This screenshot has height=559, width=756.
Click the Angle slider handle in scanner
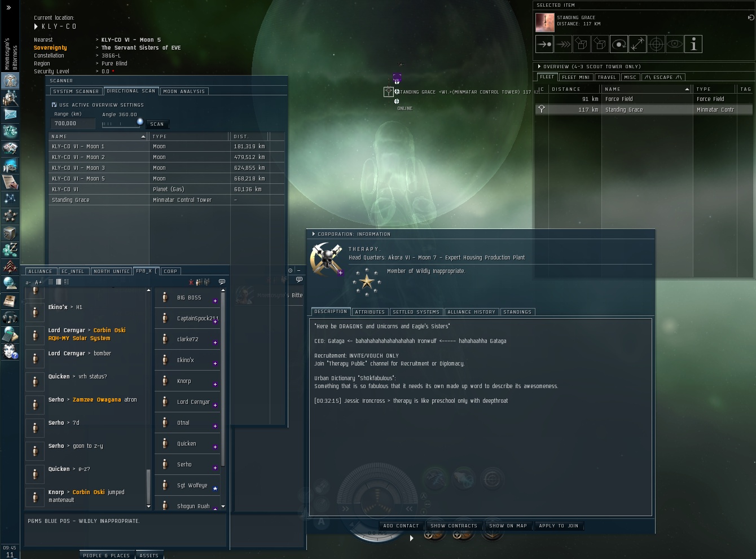click(x=140, y=122)
